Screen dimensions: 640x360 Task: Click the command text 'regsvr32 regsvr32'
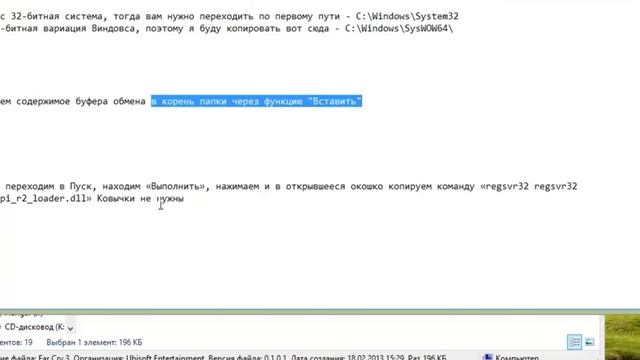[532, 187]
